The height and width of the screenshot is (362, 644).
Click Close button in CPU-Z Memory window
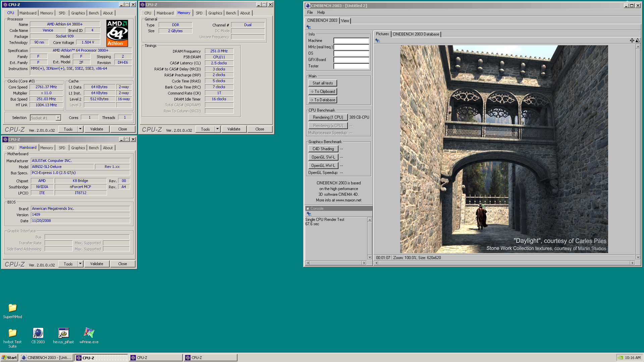[x=260, y=129]
